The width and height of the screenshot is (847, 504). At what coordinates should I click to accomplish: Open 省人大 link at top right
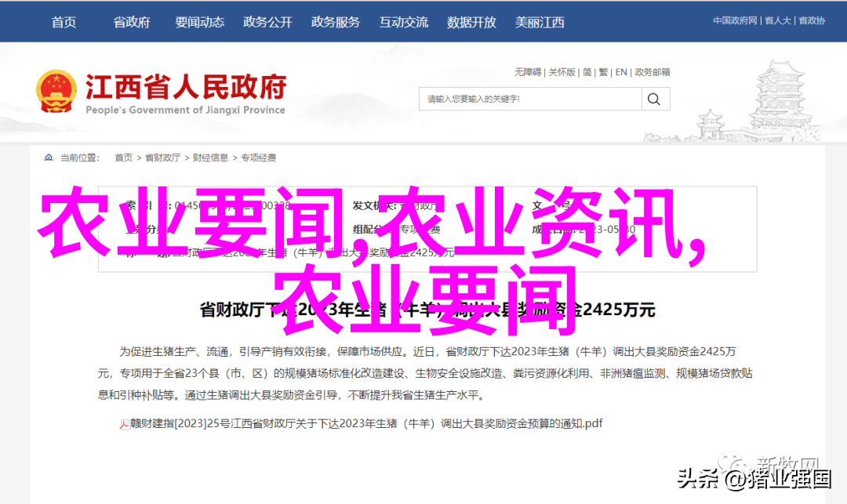[778, 20]
